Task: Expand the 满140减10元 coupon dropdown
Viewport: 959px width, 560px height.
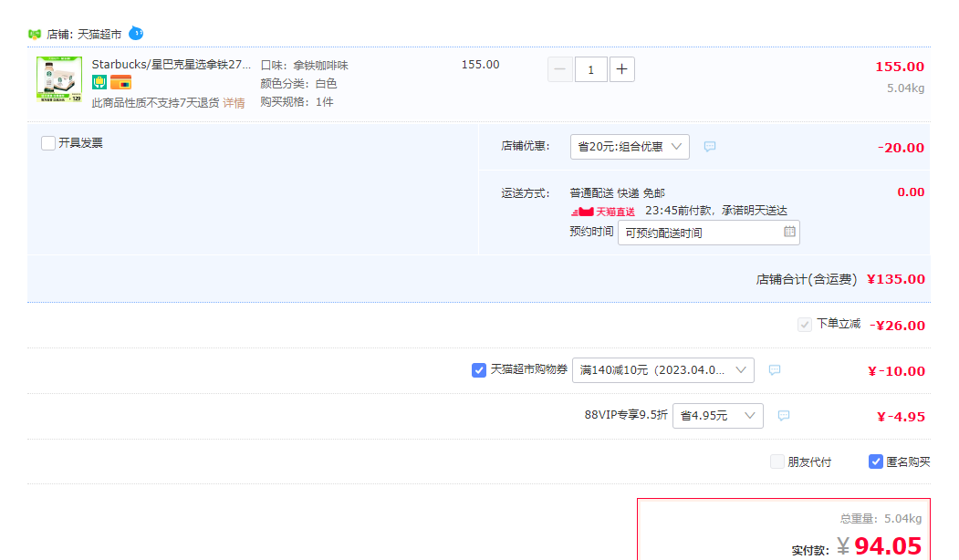Action: 663,370
